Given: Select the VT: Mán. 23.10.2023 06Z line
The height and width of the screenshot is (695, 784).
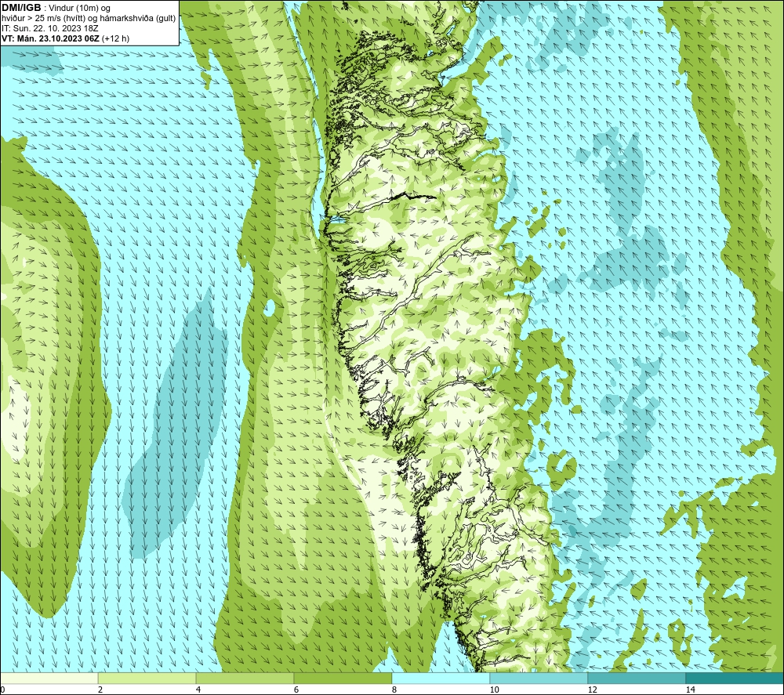Looking at the screenshot, I should (65, 38).
